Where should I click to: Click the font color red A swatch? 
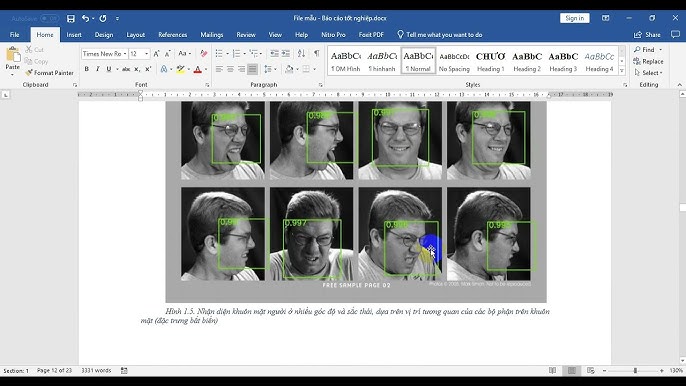pyautogui.click(x=197, y=69)
